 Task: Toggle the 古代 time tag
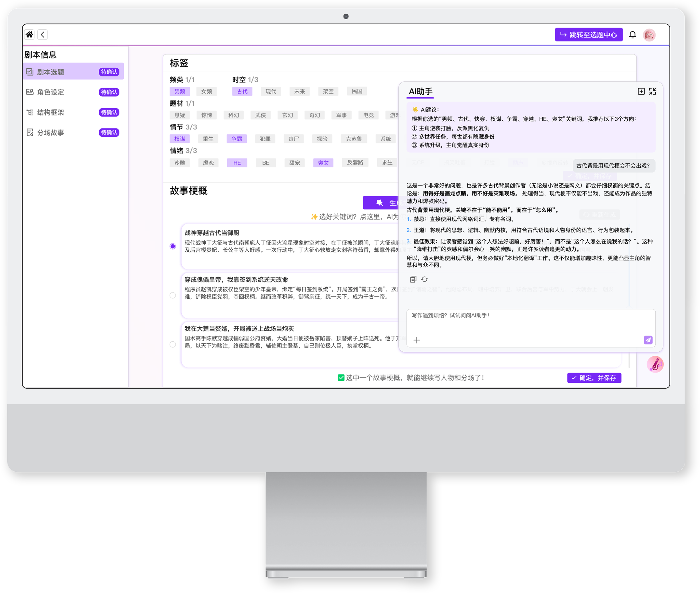click(x=242, y=91)
